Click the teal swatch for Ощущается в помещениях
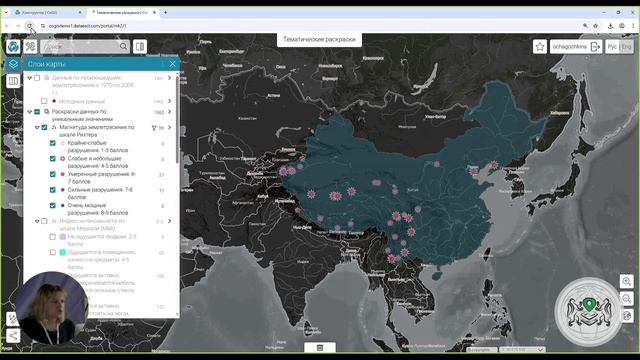Image resolution: width=640 pixels, height=360 pixels. pos(62,252)
